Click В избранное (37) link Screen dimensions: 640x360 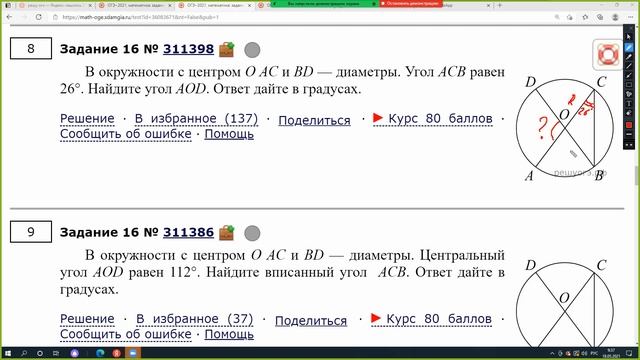195,319
